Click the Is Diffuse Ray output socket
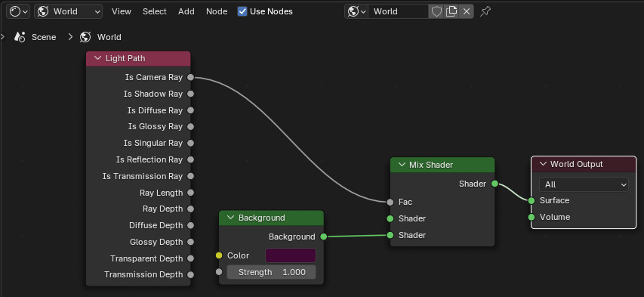 190,110
